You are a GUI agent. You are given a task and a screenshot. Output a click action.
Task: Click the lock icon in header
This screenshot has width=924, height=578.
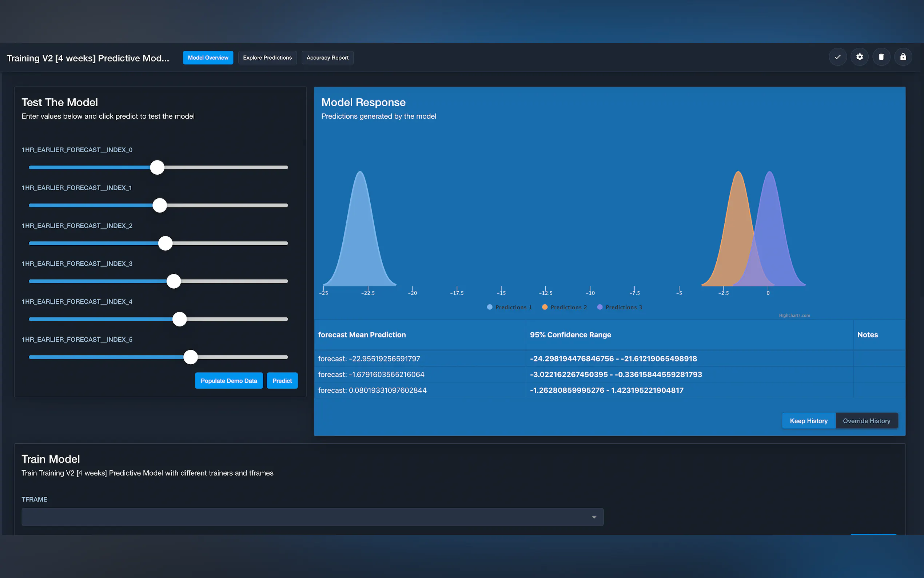click(x=903, y=58)
